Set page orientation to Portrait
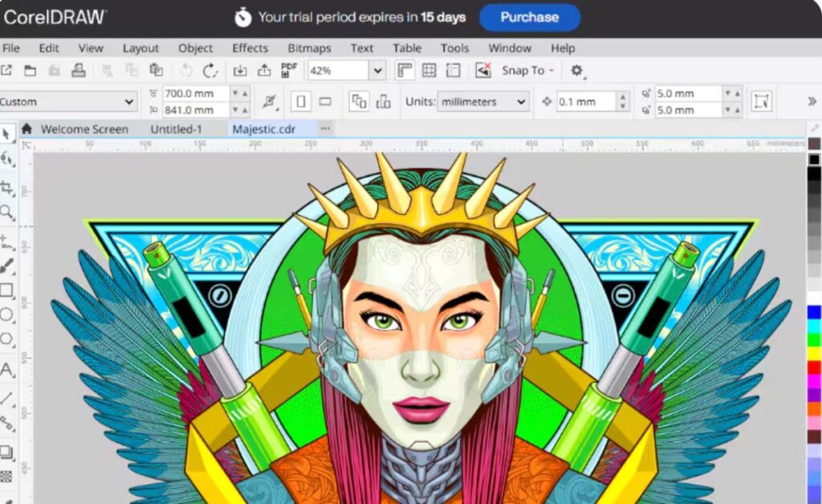This screenshot has height=504, width=822. [x=301, y=102]
